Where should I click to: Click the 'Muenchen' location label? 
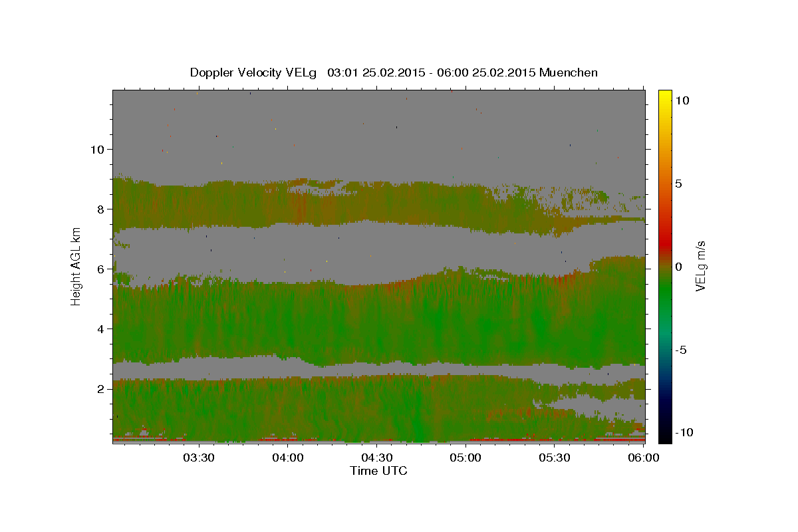click(569, 72)
